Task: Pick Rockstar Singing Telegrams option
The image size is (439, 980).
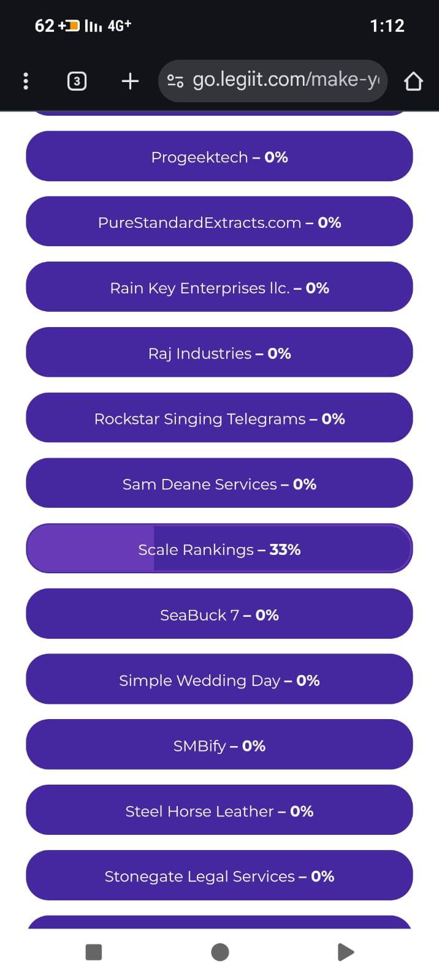Action: [219, 418]
